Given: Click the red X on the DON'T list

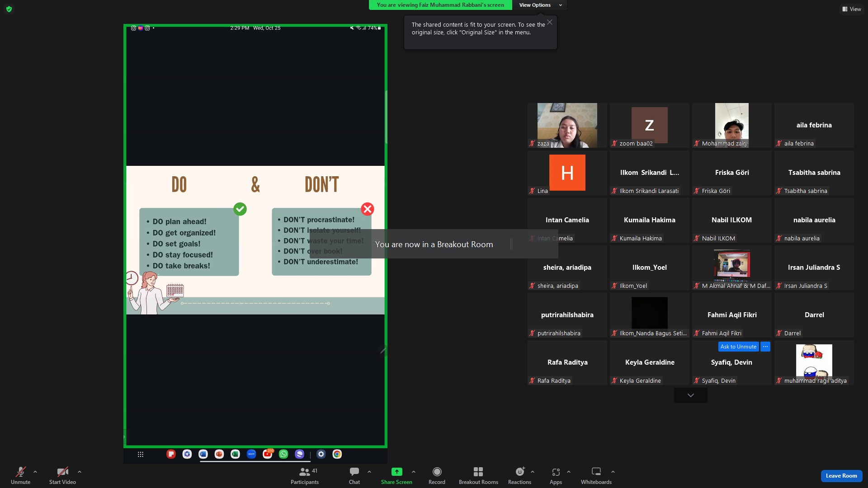Looking at the screenshot, I should click(x=368, y=209).
